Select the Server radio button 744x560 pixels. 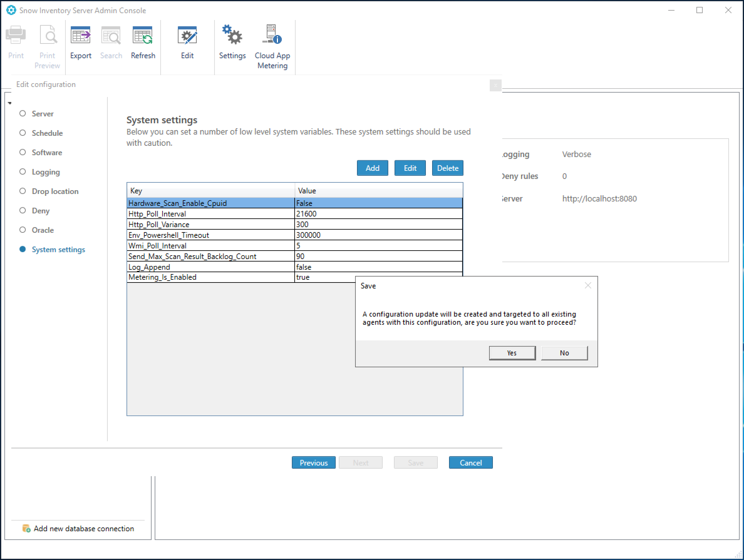click(23, 113)
